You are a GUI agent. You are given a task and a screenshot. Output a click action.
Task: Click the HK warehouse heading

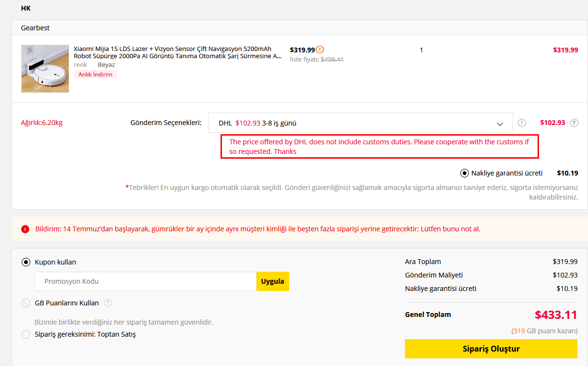point(26,8)
